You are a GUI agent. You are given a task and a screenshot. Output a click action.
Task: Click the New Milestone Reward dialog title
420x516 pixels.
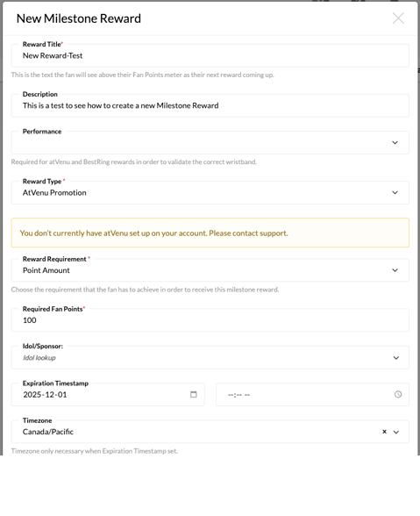tap(79, 18)
